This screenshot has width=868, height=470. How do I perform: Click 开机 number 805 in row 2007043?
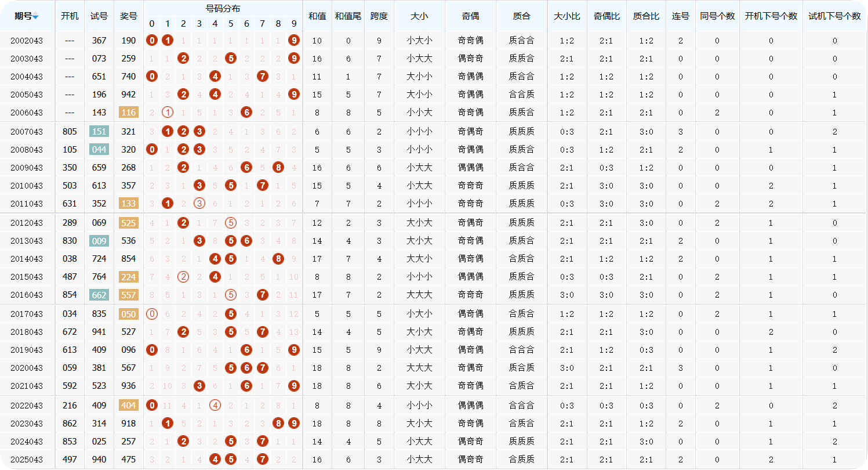(x=70, y=132)
